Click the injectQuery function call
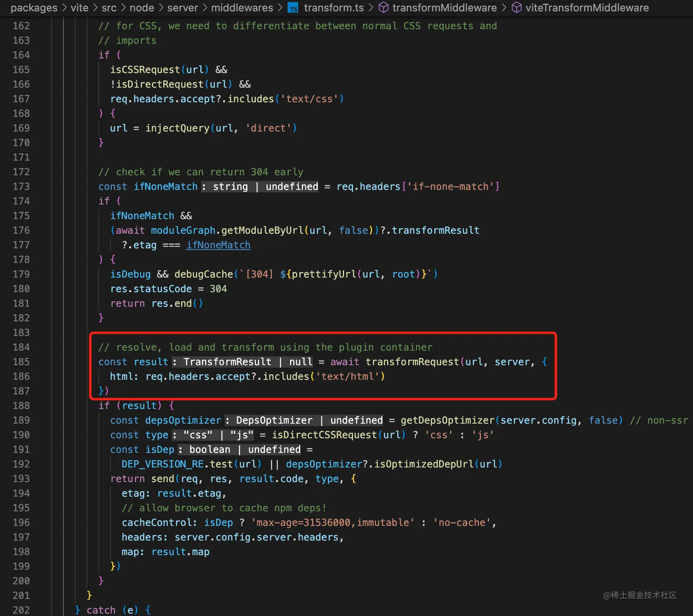This screenshot has height=616, width=693. 177,128
